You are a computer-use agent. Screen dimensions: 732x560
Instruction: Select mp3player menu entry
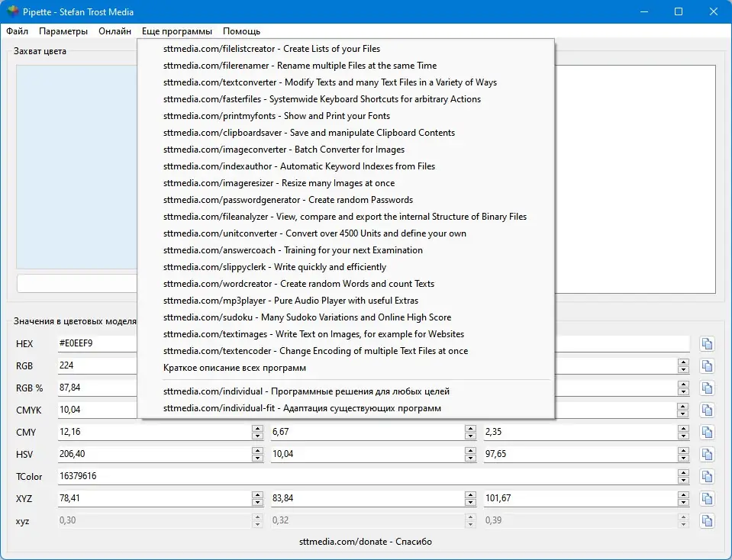coord(346,301)
